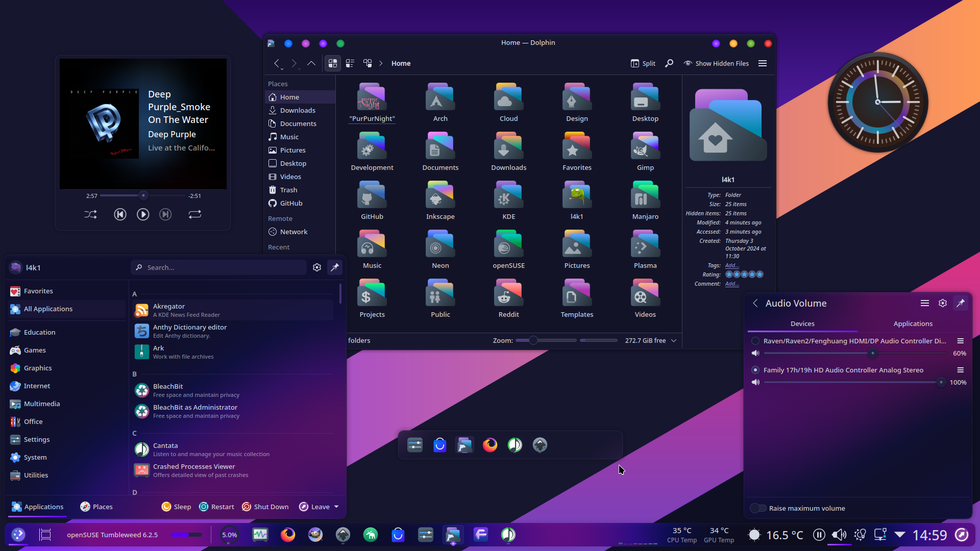This screenshot has width=980, height=551.
Task: Pin the Audio Volume popup open
Action: click(x=961, y=303)
